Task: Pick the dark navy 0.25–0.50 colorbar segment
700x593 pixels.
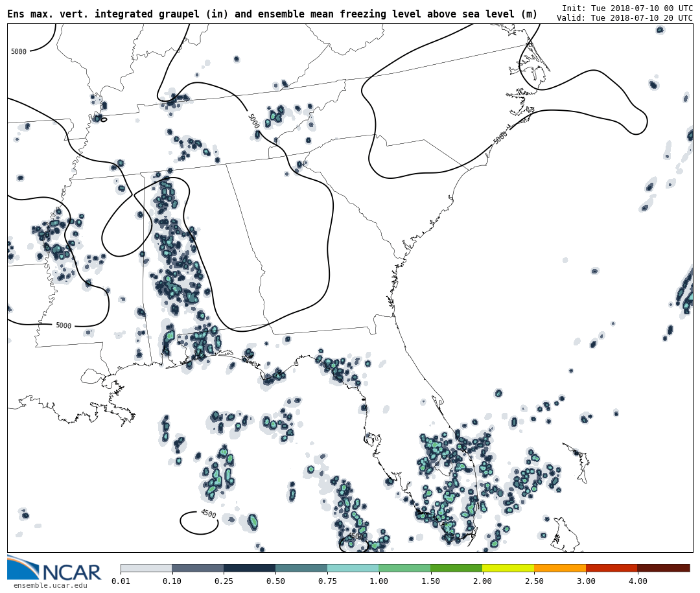Action: point(250,568)
